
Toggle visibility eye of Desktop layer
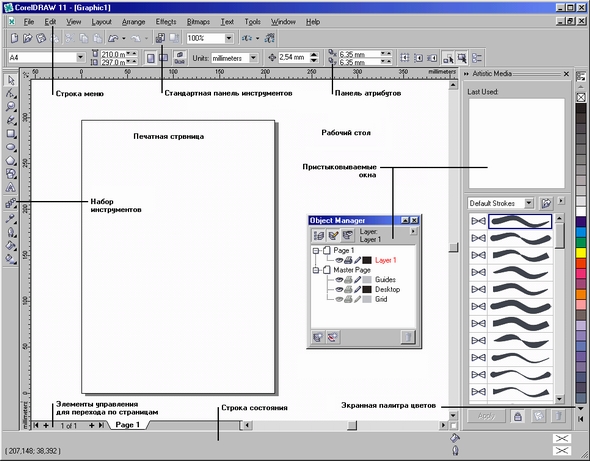[339, 289]
